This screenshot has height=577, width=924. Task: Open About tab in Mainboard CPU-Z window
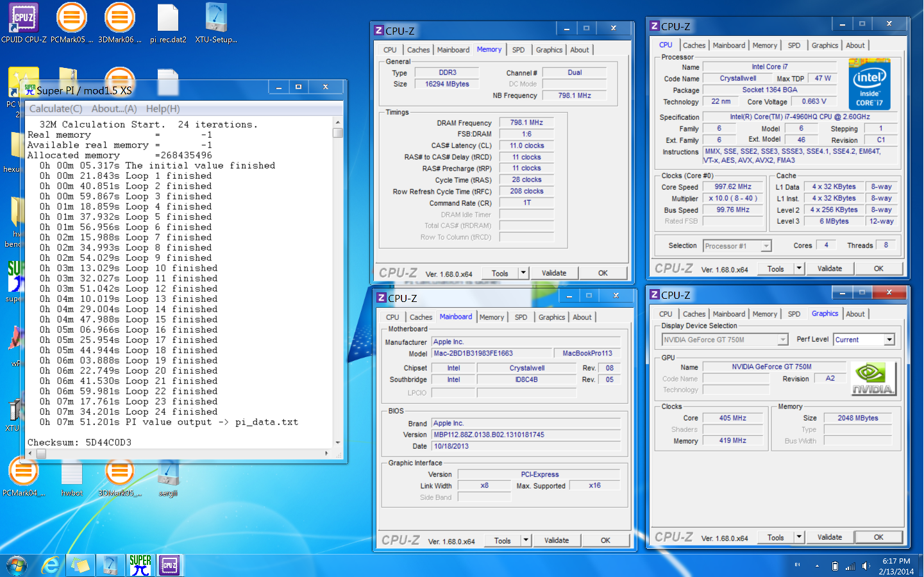[x=582, y=317]
